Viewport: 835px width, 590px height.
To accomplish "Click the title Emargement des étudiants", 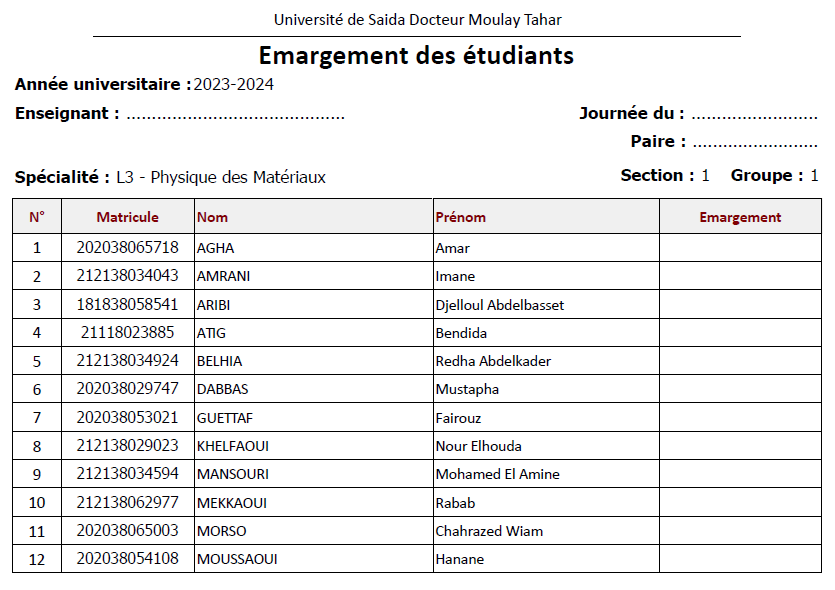I will coord(416,55).
